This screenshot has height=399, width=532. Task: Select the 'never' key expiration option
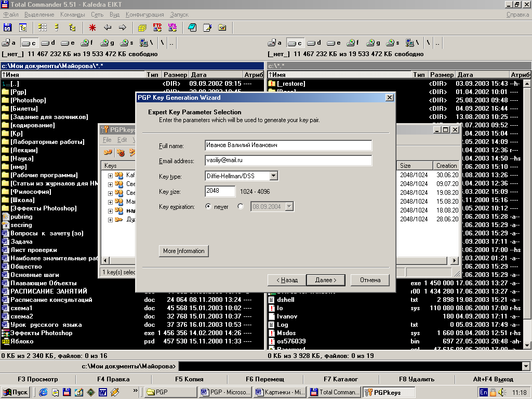tap(208, 207)
